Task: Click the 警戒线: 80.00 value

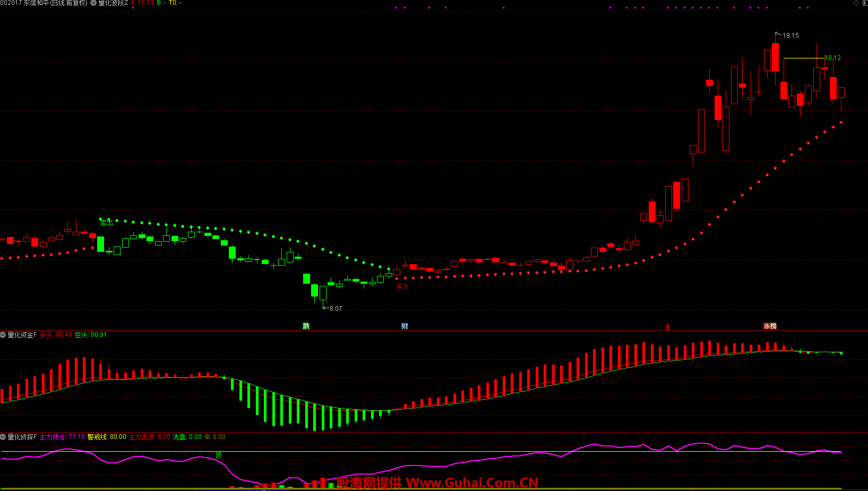Action: (x=107, y=437)
